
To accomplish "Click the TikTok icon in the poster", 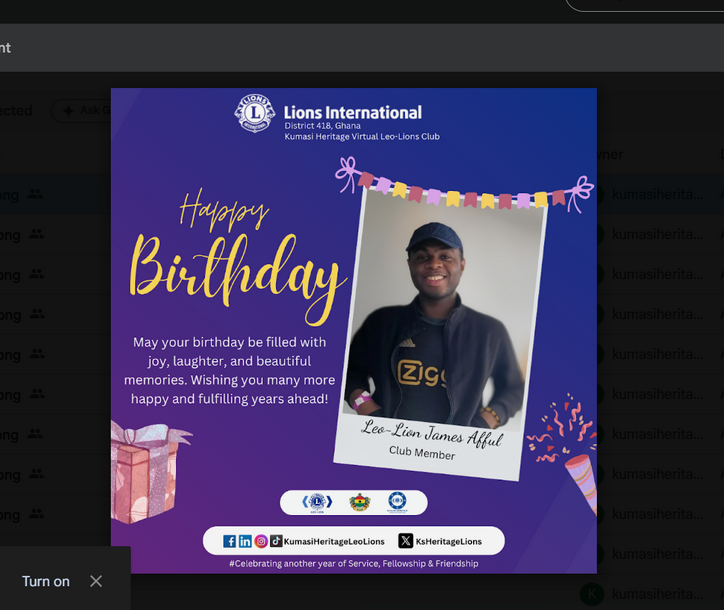I will (x=276, y=541).
